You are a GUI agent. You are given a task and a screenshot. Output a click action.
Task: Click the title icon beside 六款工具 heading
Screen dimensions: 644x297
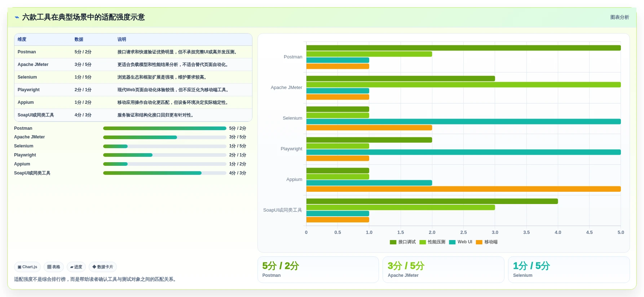(17, 17)
